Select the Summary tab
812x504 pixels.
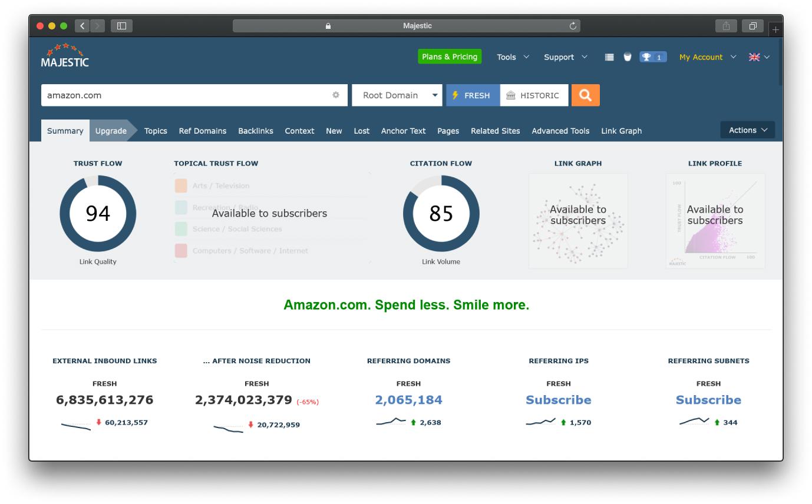click(x=65, y=131)
